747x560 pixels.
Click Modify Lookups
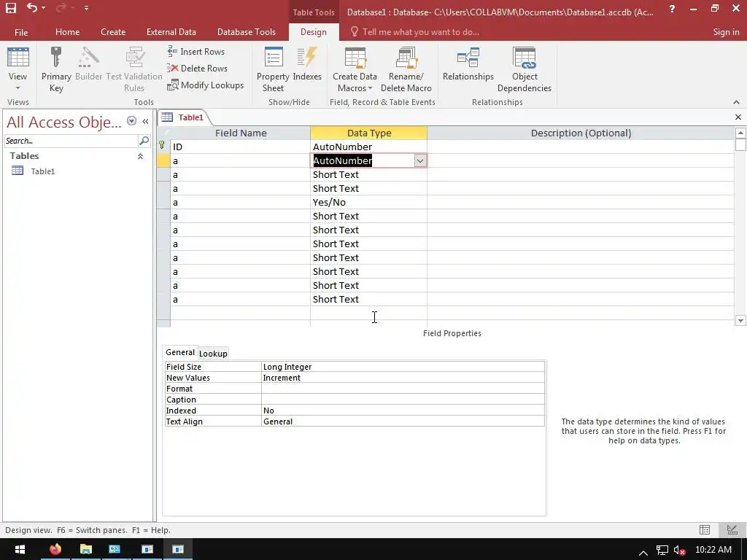[205, 85]
